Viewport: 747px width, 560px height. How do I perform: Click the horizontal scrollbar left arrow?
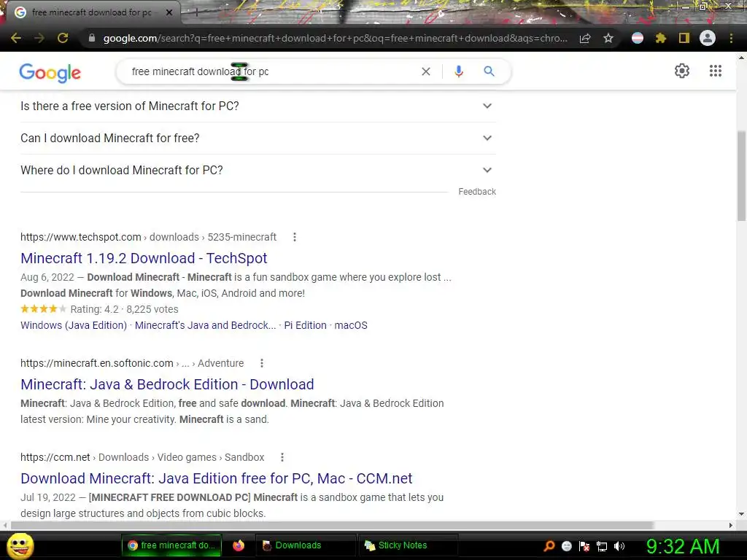coord(5,525)
